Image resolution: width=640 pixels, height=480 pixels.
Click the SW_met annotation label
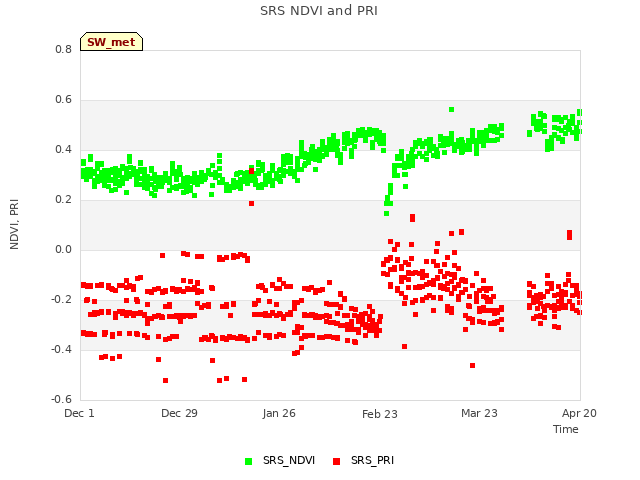click(111, 42)
